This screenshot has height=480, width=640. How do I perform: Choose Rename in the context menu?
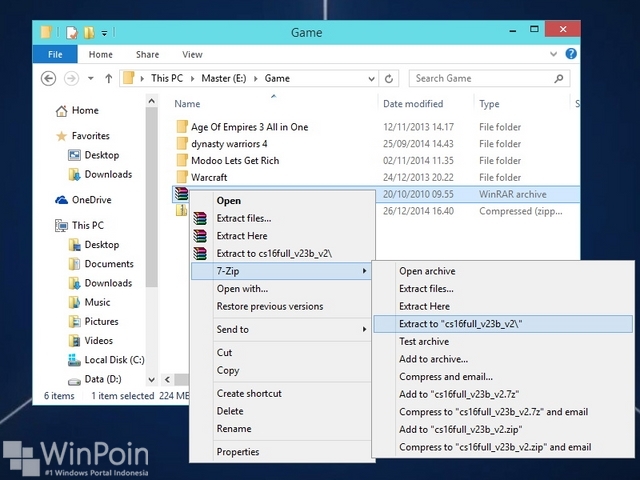click(282, 429)
